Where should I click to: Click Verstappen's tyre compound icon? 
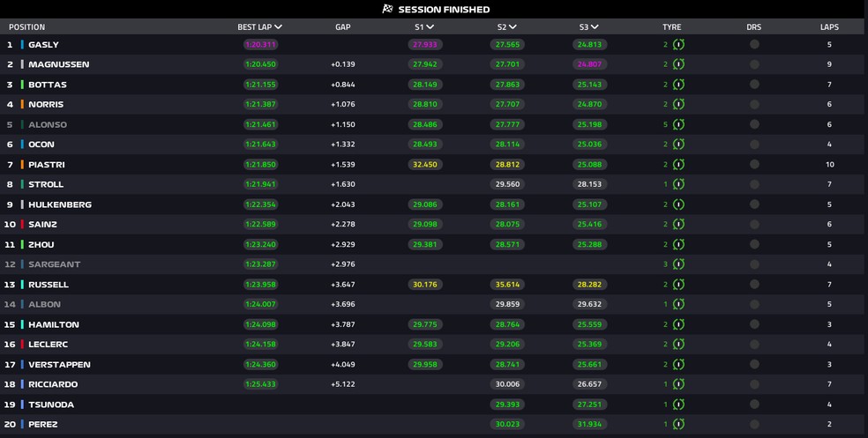click(678, 364)
